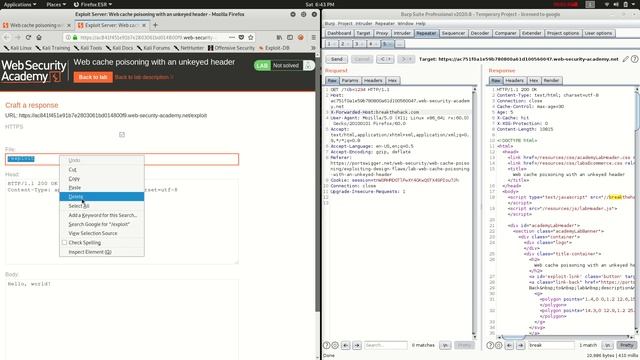Click the padlock site security icon
640x360 pixels.
75,38
